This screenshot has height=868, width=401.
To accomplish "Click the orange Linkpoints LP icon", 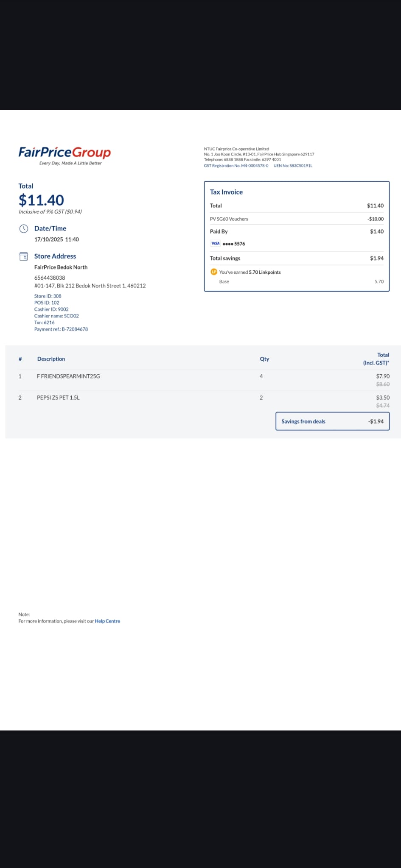I will (214, 272).
